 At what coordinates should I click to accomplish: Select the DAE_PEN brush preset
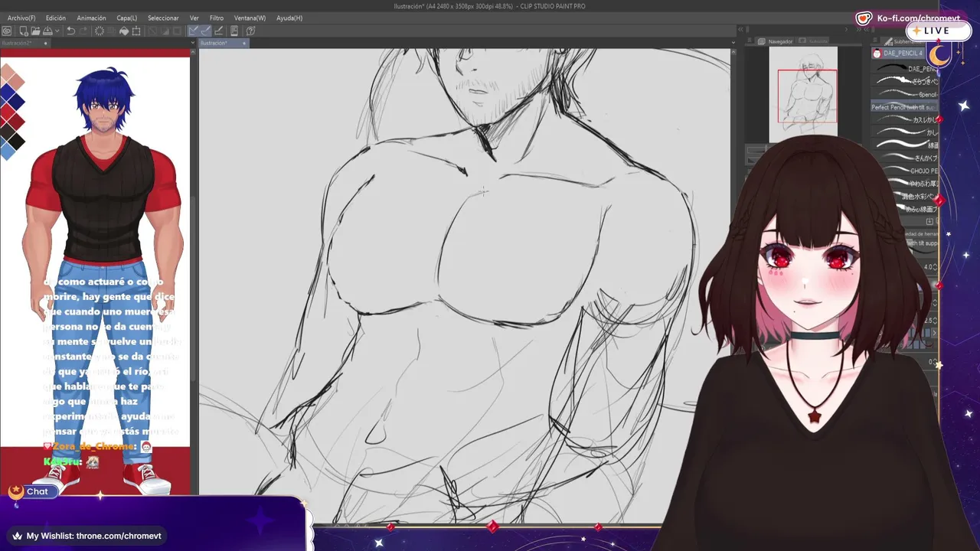coord(905,68)
